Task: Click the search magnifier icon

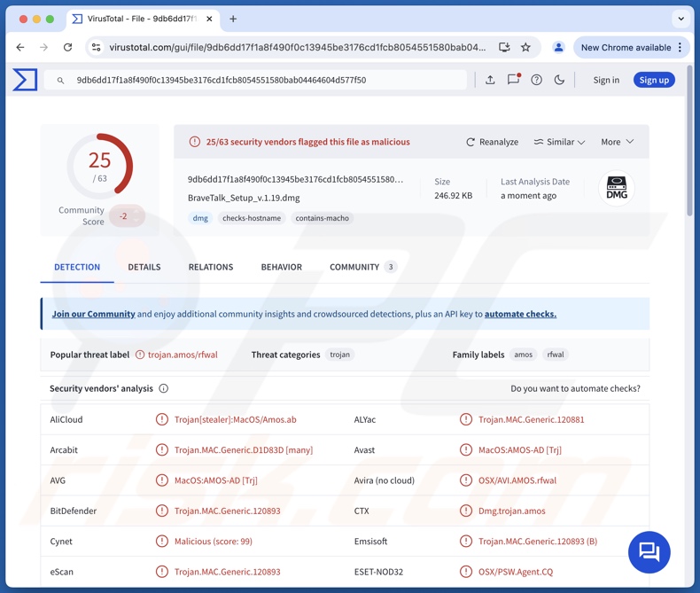Action: tap(60, 81)
